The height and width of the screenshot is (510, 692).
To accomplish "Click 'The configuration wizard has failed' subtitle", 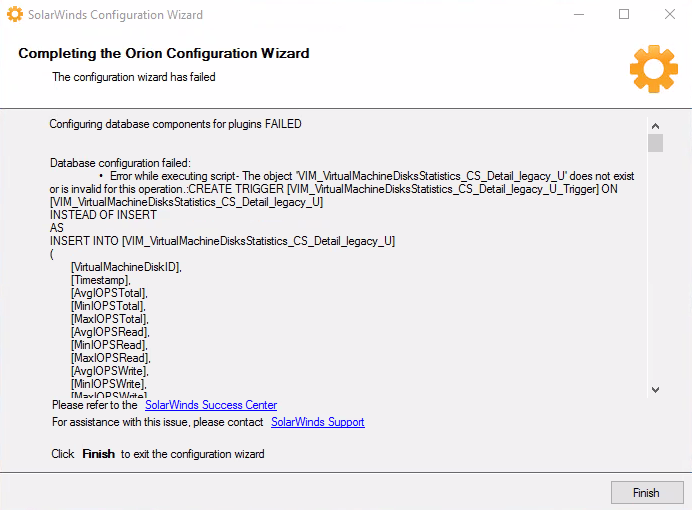I will point(134,77).
